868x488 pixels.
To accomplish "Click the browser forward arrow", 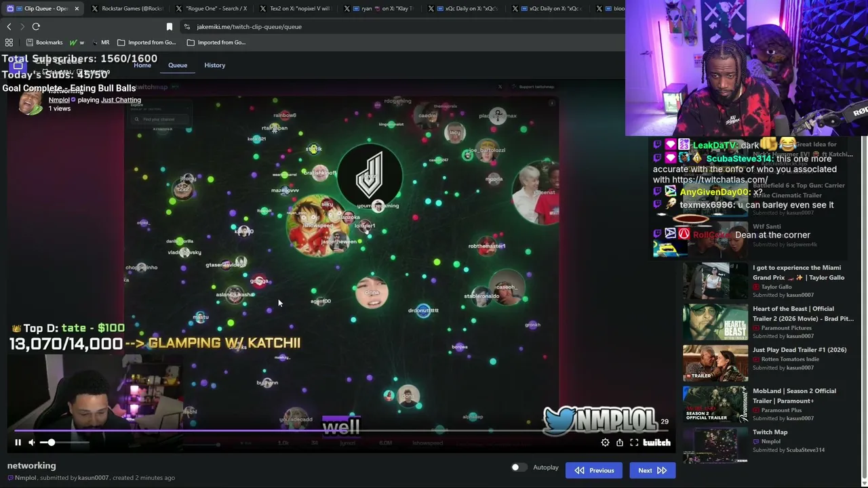I will click(22, 26).
